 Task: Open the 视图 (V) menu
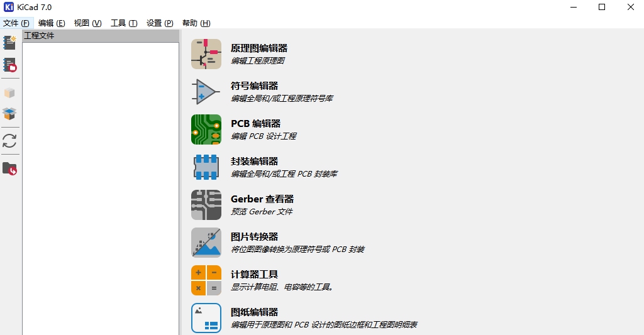coord(87,23)
